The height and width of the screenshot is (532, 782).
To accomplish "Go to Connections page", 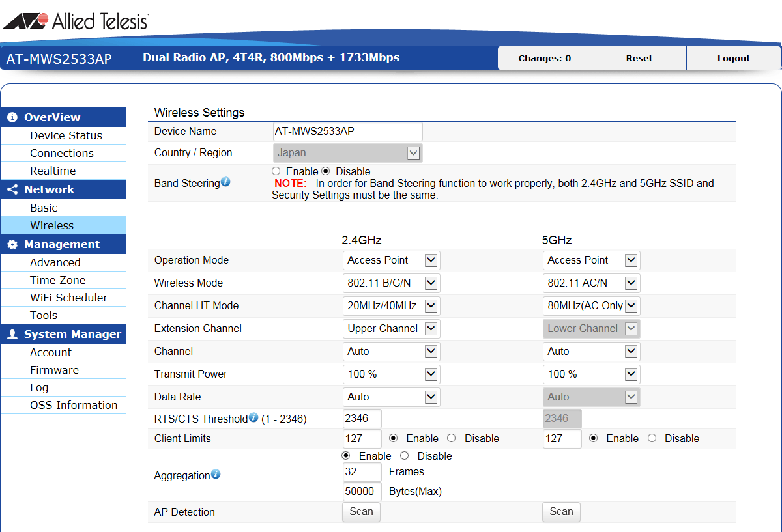I will tap(63, 153).
